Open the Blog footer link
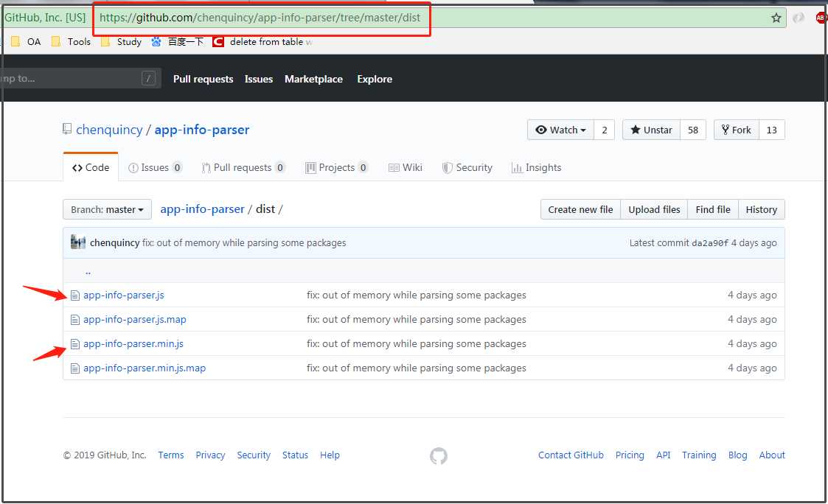Screen dimensions: 828x504 pyautogui.click(x=738, y=455)
